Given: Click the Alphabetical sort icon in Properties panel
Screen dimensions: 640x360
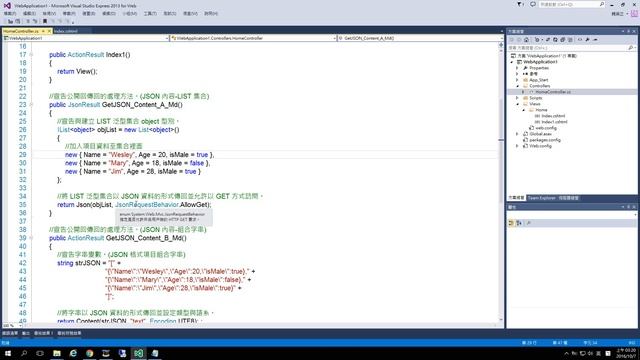Looking at the screenshot, I should 519,223.
